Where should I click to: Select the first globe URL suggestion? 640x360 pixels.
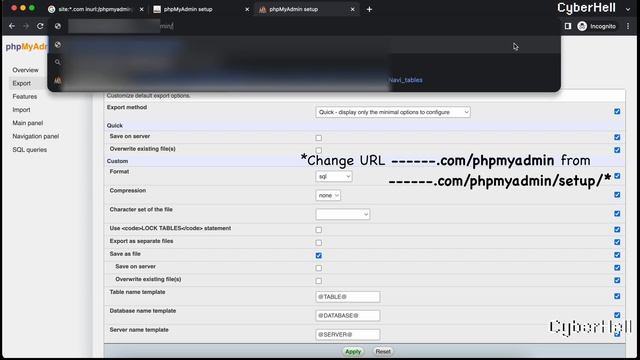coord(304,45)
